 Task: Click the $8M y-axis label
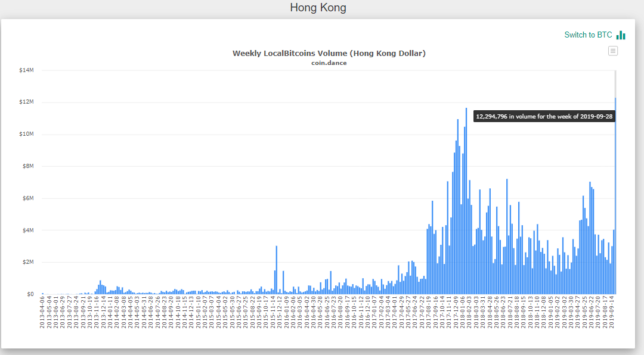point(27,166)
